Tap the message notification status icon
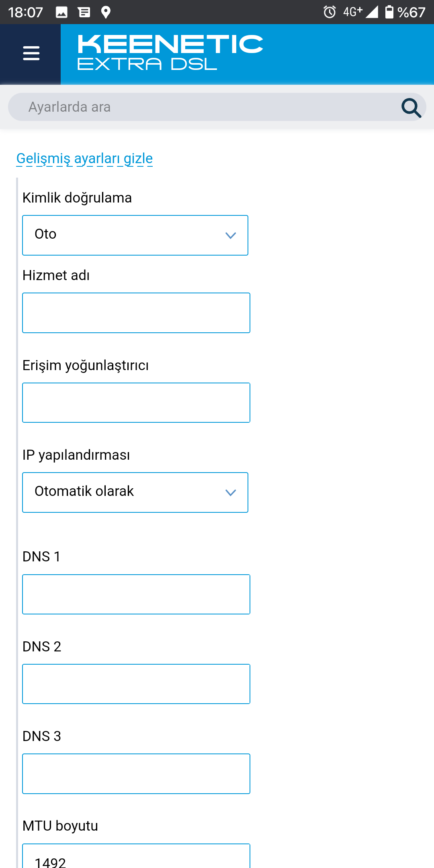Viewport: 434px width, 868px height. (84, 12)
